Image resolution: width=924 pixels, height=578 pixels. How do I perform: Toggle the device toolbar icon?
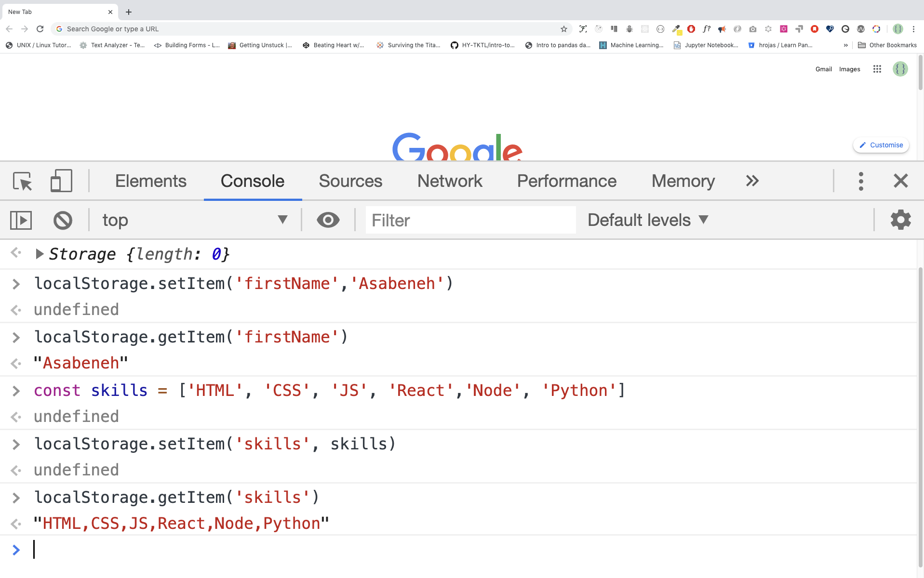click(x=61, y=181)
